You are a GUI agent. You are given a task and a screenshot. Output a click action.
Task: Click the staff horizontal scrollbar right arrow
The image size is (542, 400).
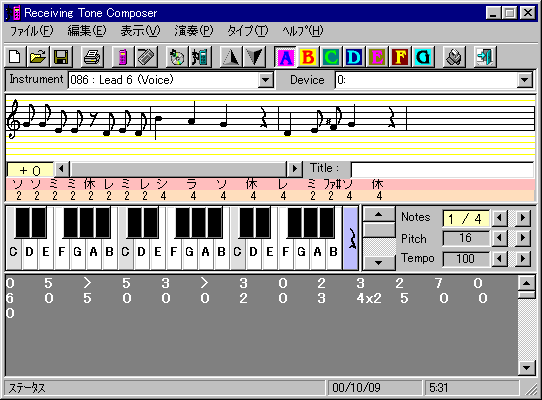(294, 169)
